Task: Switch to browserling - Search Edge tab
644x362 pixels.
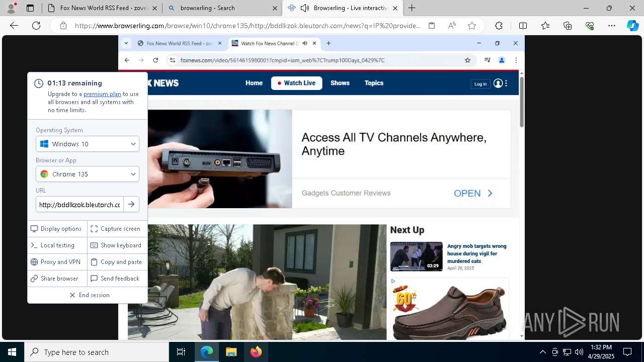Action: click(222, 8)
